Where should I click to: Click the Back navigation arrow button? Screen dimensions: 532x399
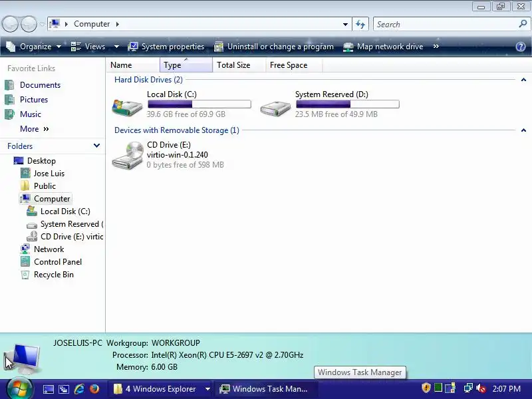[10, 24]
